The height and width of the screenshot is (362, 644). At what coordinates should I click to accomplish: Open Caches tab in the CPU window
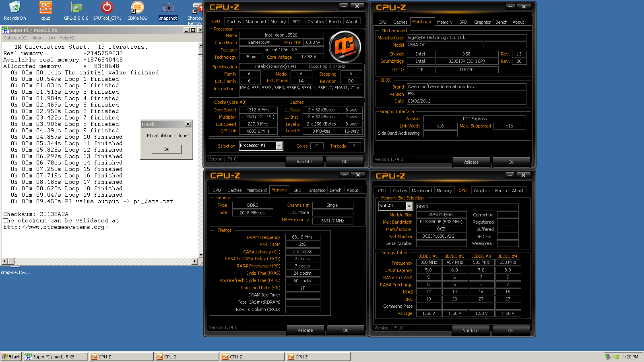click(x=234, y=22)
